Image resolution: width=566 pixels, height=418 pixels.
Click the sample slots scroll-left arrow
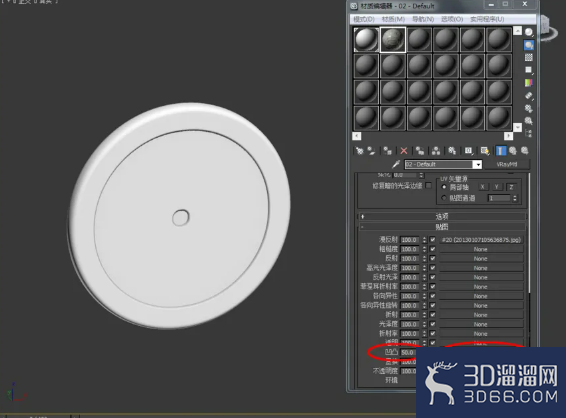(357, 136)
